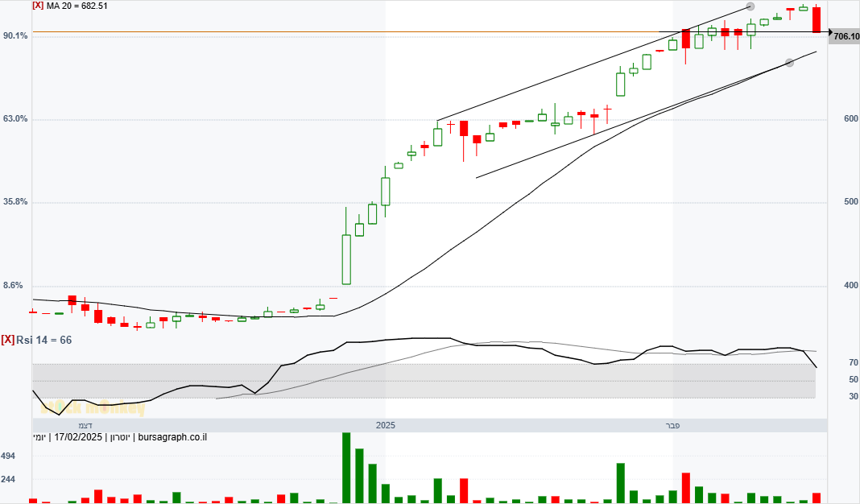The height and width of the screenshot is (504, 860).
Task: Click the RSI 70 level label
Action: pos(854,362)
